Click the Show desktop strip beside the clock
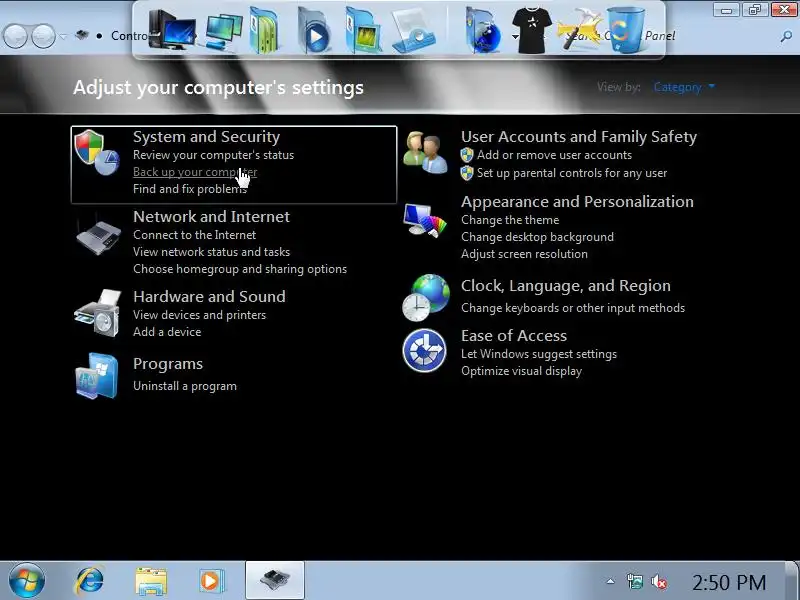 point(792,581)
